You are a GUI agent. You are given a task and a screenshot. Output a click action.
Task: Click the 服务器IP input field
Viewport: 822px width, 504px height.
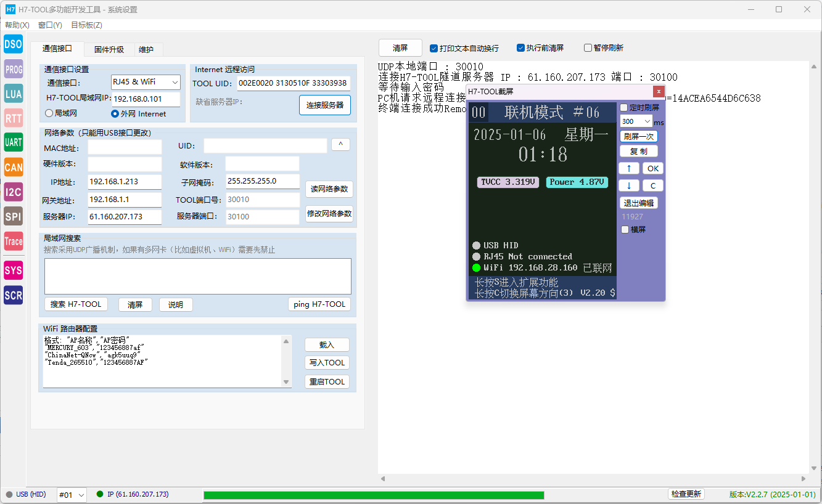[124, 217]
